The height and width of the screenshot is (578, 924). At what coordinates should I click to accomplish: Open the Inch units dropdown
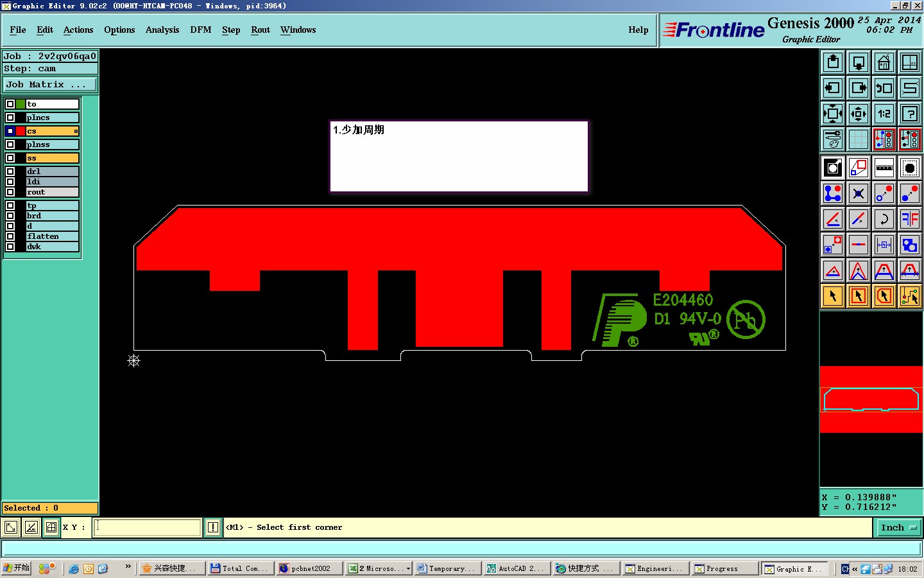(x=898, y=527)
